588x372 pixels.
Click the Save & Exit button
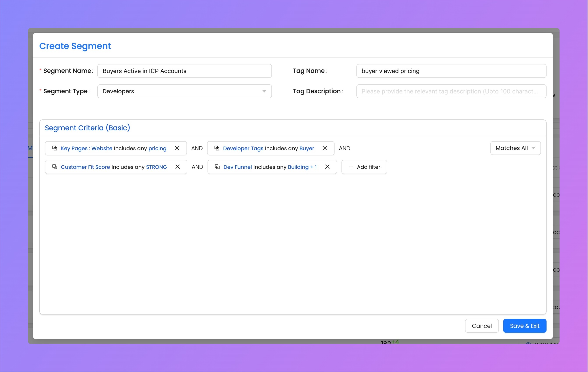tap(525, 326)
